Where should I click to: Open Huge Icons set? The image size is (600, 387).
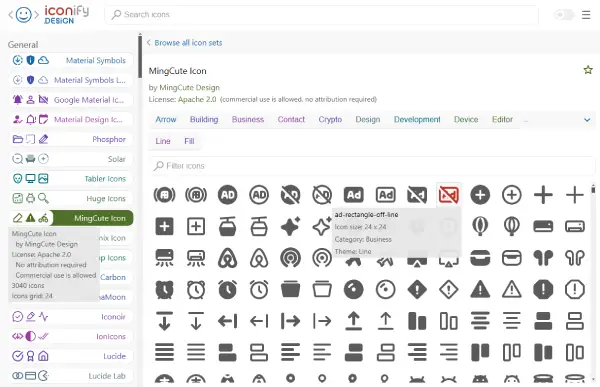tap(71, 198)
